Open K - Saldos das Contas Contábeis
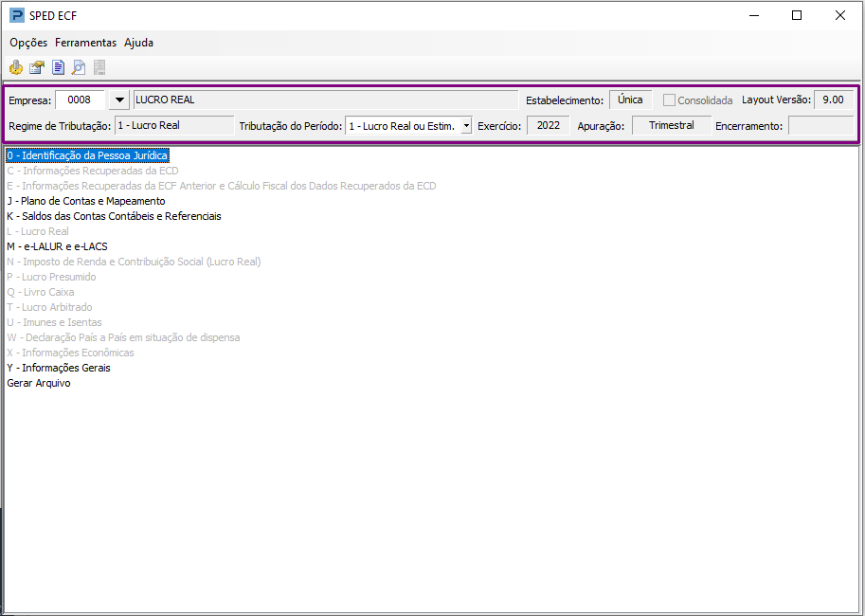Screen dimensions: 865x616 pos(114,216)
